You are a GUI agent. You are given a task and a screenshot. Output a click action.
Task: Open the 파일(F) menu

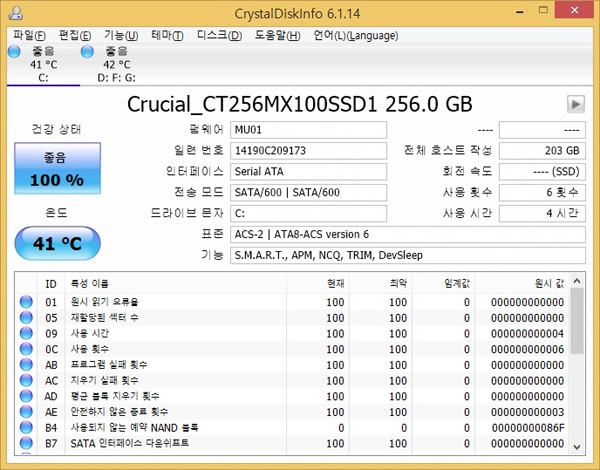coord(29,36)
